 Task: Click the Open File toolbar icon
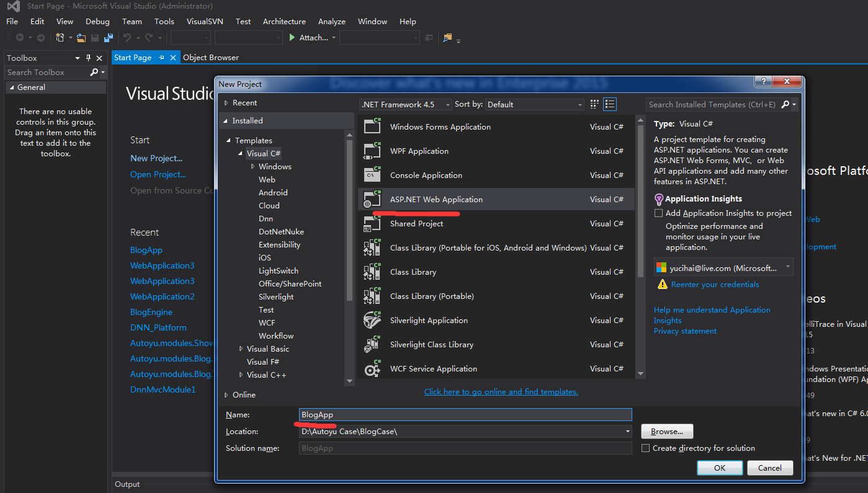(81, 38)
